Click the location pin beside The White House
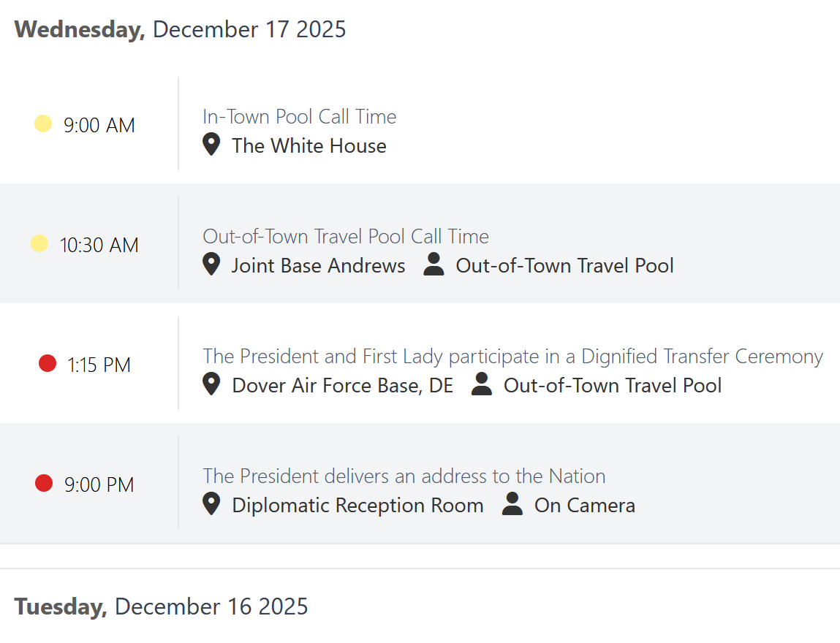Screen dimensions: 840x643 pos(211,145)
